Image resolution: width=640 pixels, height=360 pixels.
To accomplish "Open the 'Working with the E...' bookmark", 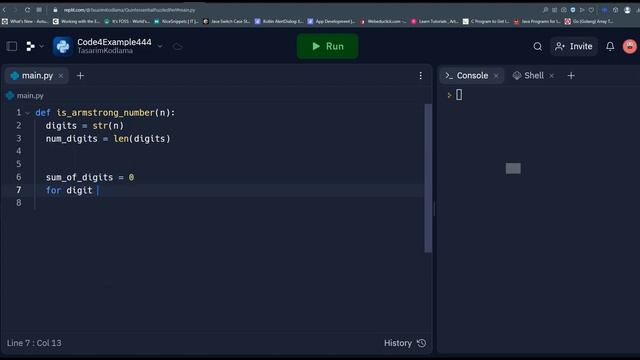I will (x=76, y=21).
